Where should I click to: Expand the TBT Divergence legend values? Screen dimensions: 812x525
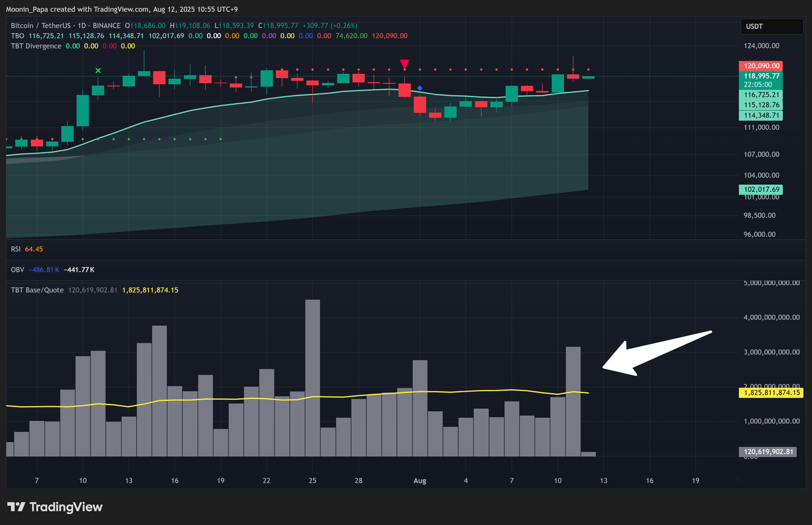point(36,46)
